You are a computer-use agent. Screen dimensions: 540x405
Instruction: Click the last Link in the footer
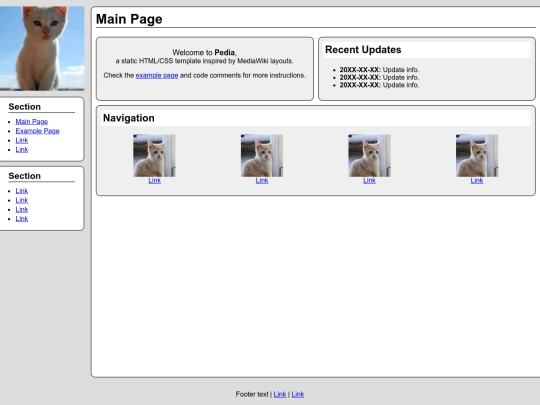pyautogui.click(x=298, y=394)
